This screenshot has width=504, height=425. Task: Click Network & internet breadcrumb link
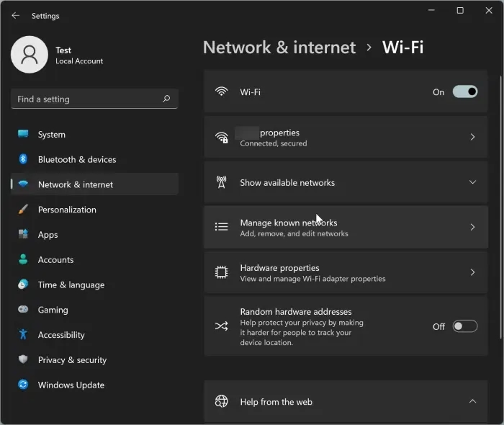(x=279, y=48)
